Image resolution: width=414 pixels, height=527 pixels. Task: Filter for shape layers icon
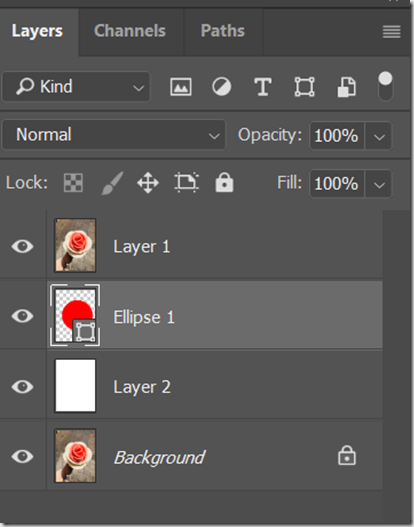[x=304, y=87]
